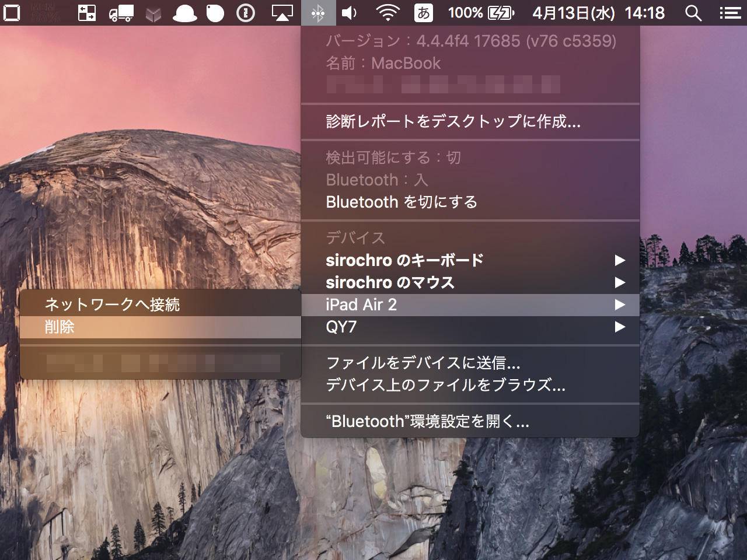Turn Bluetooth off via 'Bluetooth を切にする'
Image resolution: width=747 pixels, height=560 pixels.
[402, 202]
